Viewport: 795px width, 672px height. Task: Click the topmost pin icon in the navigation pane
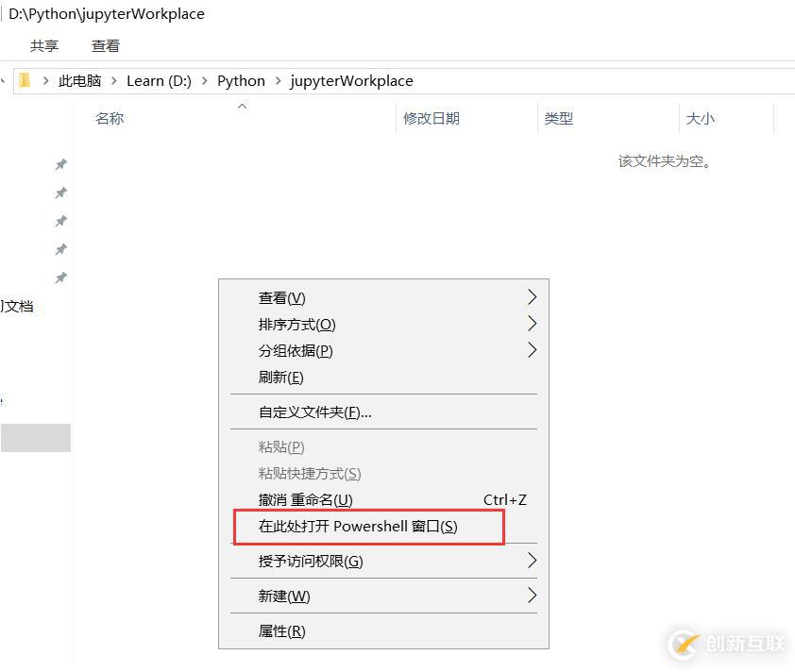pos(60,164)
